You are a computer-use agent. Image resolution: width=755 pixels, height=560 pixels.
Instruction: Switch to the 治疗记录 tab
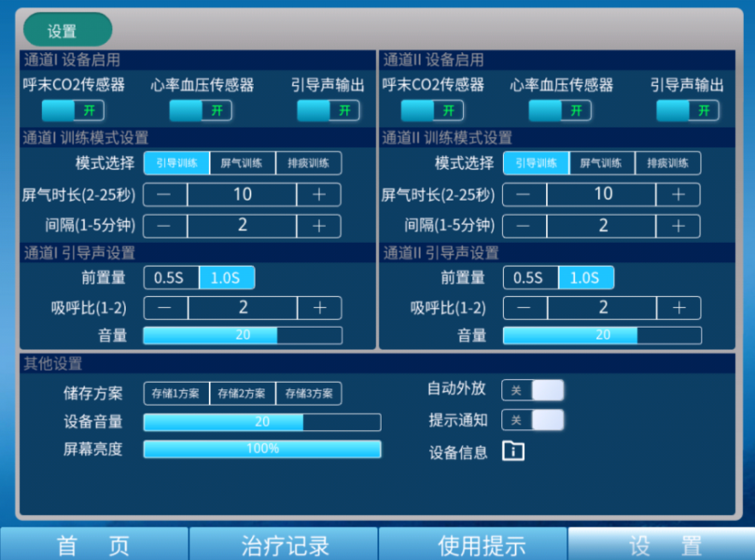(x=284, y=545)
